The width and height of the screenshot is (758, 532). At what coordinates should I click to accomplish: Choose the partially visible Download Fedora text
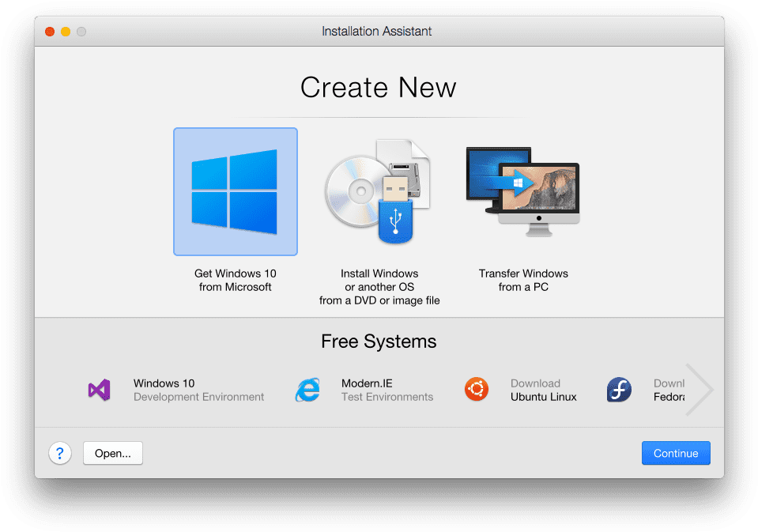(x=669, y=390)
